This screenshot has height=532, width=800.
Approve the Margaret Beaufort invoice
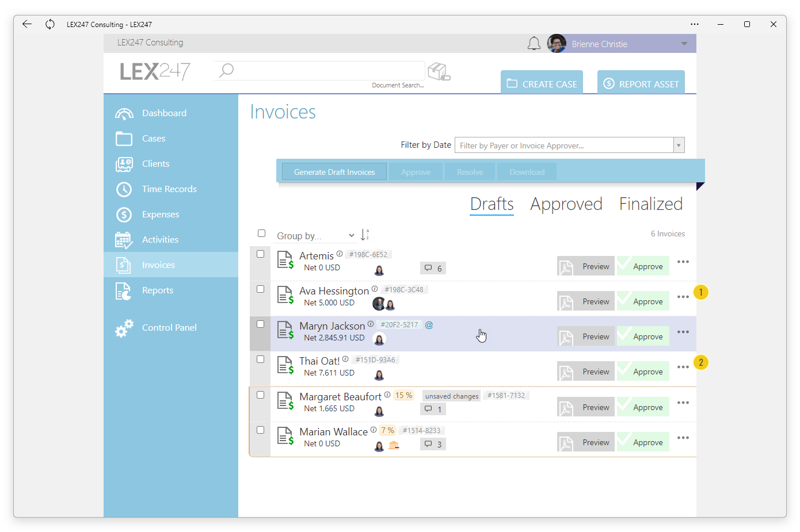643,408
